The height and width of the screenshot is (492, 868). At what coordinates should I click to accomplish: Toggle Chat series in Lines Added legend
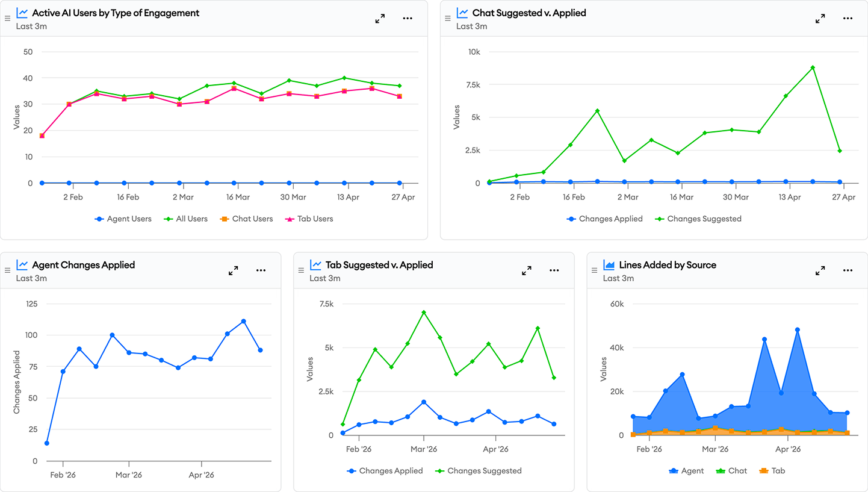(731, 471)
